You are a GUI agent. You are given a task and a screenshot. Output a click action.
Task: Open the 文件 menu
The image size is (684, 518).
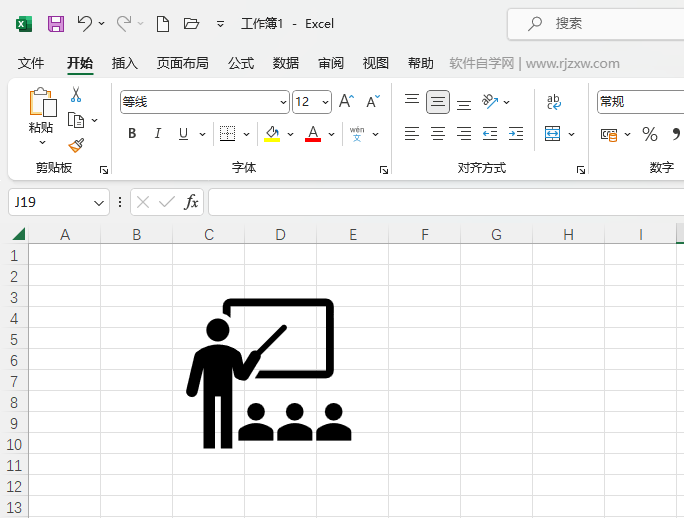point(31,63)
